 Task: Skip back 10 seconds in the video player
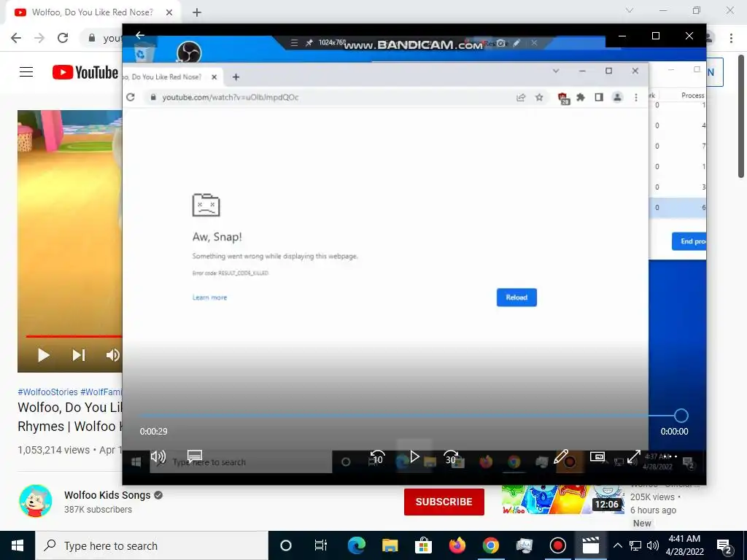click(x=377, y=458)
